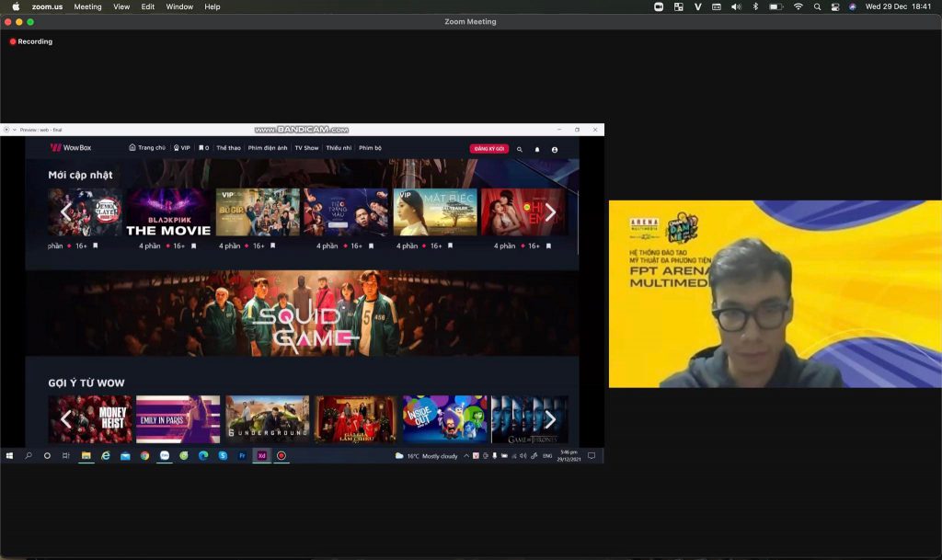Viewport: 942px width, 560px height.
Task: Open Windows taskbar search
Action: pos(29,456)
